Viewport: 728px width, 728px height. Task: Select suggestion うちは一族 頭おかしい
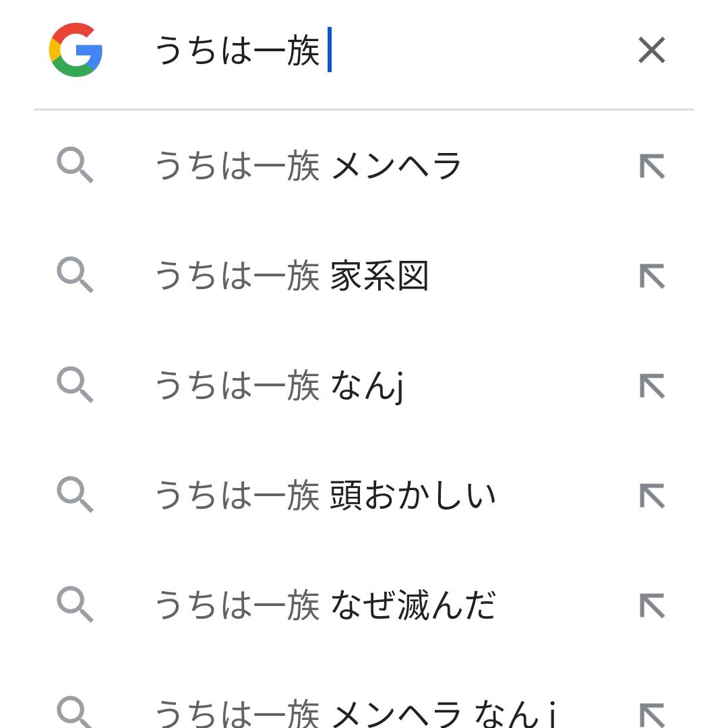pos(326,495)
